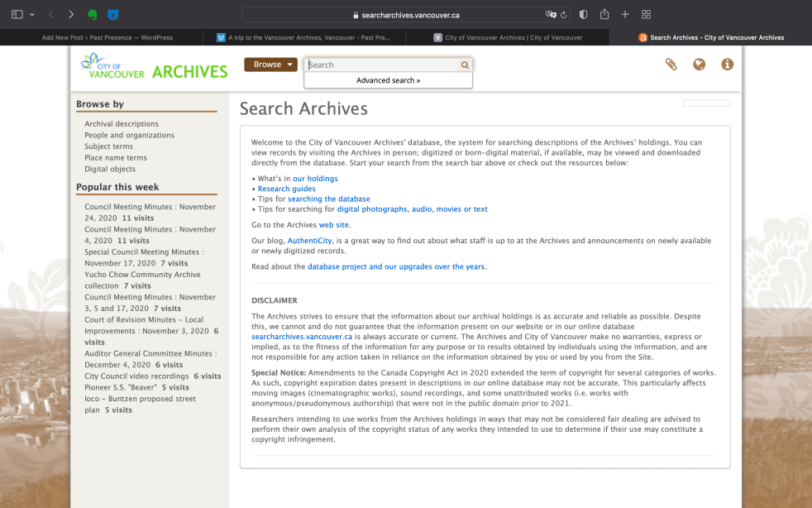Open searching the database tips link
This screenshot has height=508, width=812.
point(329,199)
